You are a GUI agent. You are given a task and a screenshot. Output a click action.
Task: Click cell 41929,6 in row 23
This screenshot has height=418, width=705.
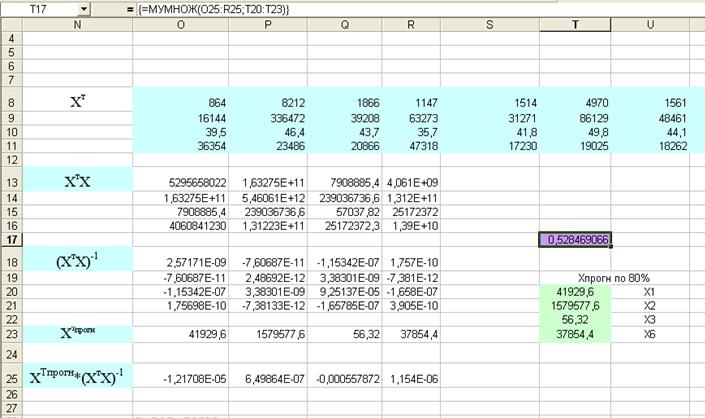[181, 334]
